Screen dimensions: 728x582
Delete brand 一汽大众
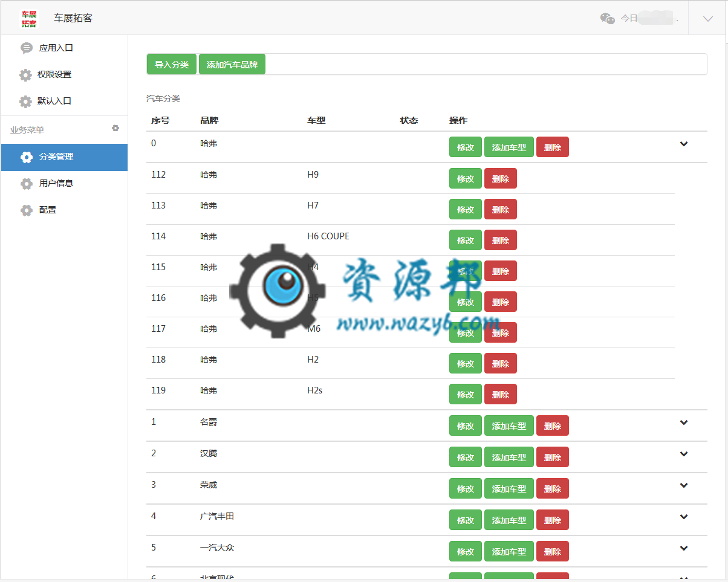[553, 551]
